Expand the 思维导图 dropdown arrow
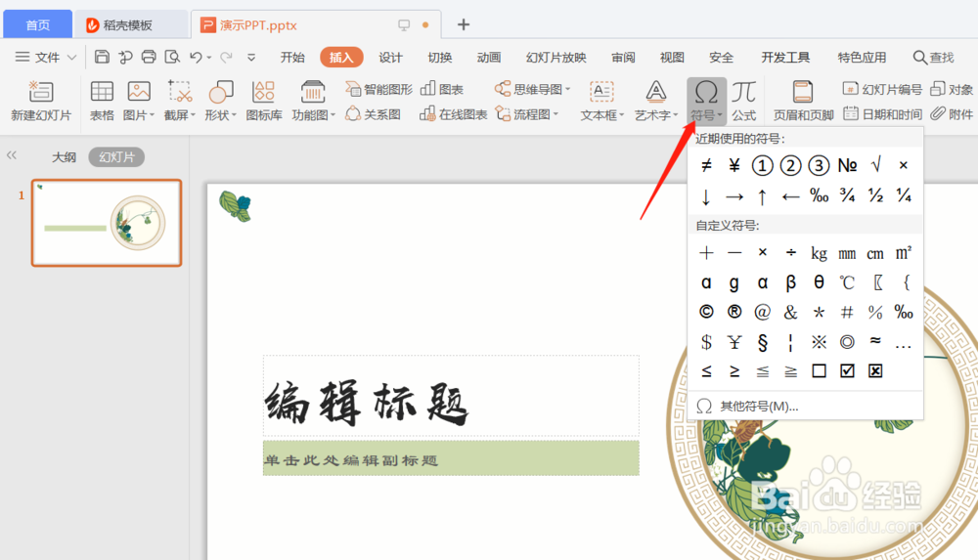 (x=568, y=89)
